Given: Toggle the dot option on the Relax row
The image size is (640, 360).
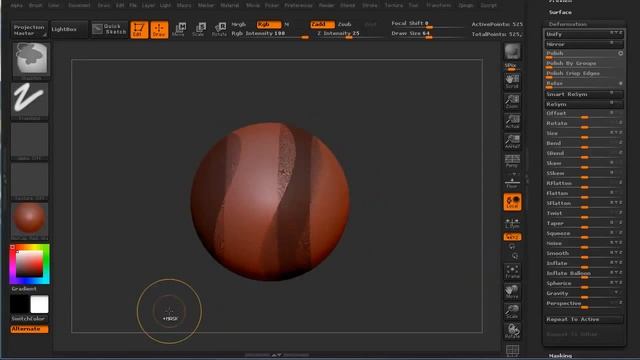Looking at the screenshot, I should pos(620,83).
